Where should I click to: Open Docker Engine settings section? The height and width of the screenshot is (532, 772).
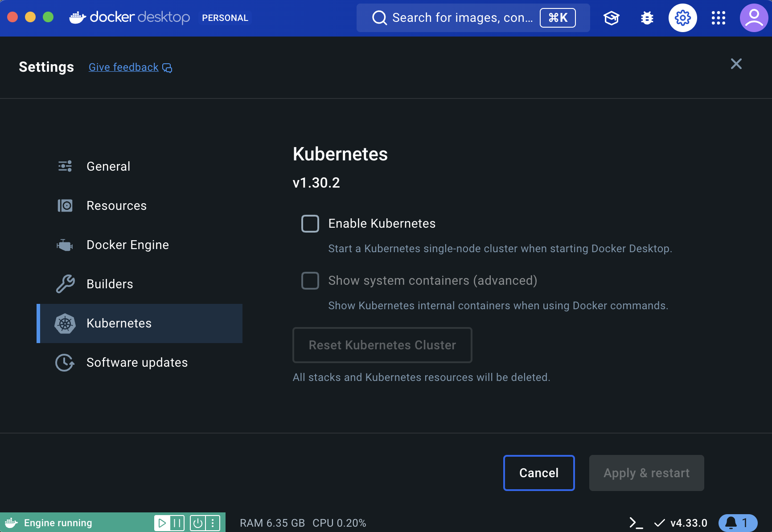pos(140,245)
